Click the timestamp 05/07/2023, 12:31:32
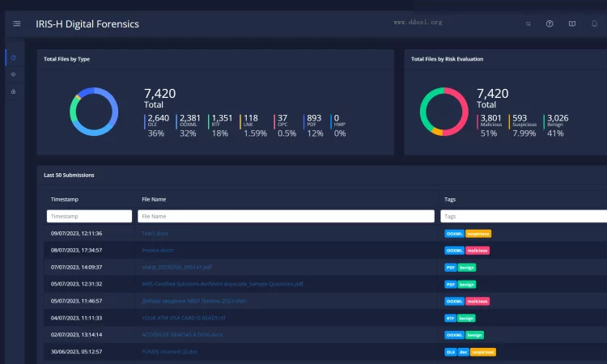 76,284
